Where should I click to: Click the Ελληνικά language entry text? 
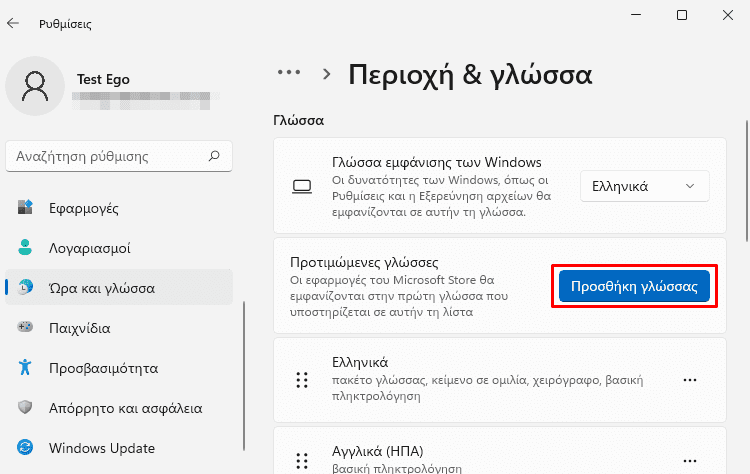click(360, 362)
